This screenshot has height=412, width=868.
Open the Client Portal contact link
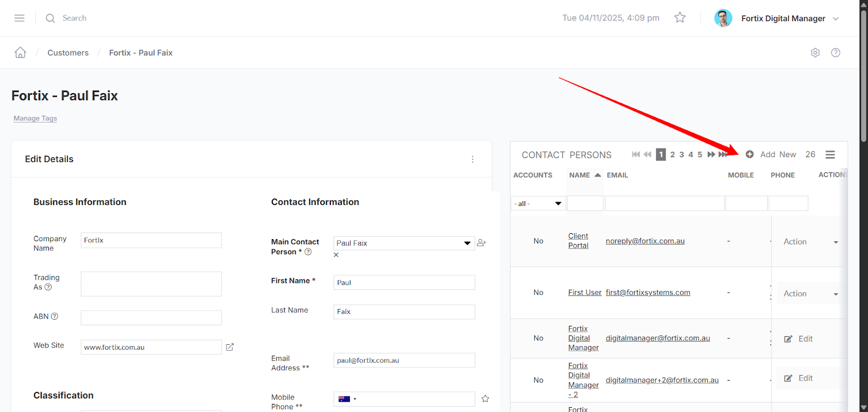[x=578, y=241]
